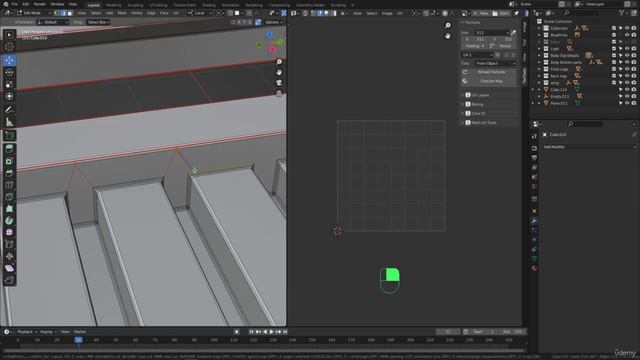Select the Annotate tool
Viewport: 640px width, 360px height.
(9, 109)
